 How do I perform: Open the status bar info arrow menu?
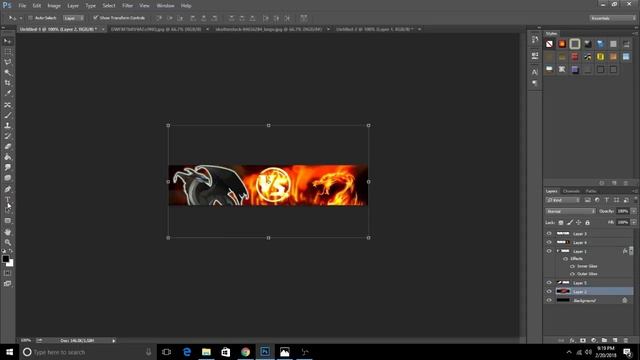coord(114,340)
